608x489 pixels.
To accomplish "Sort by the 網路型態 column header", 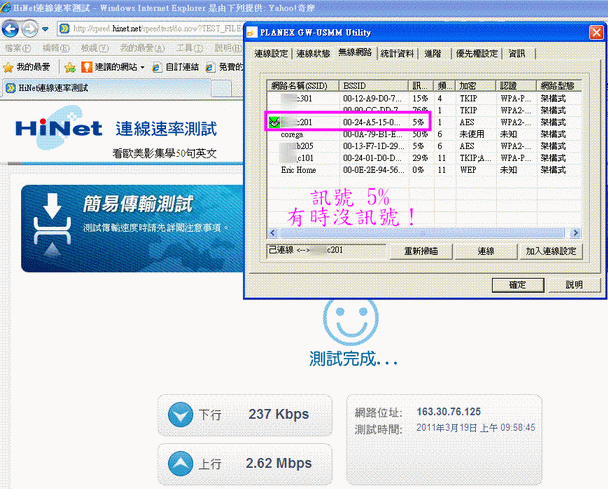I will (x=559, y=86).
